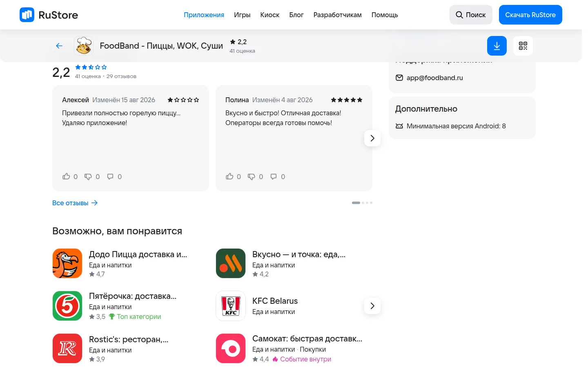Image resolution: width=588 pixels, height=368 pixels.
Task: Open Додо Пицца app icon
Action: [x=67, y=263]
